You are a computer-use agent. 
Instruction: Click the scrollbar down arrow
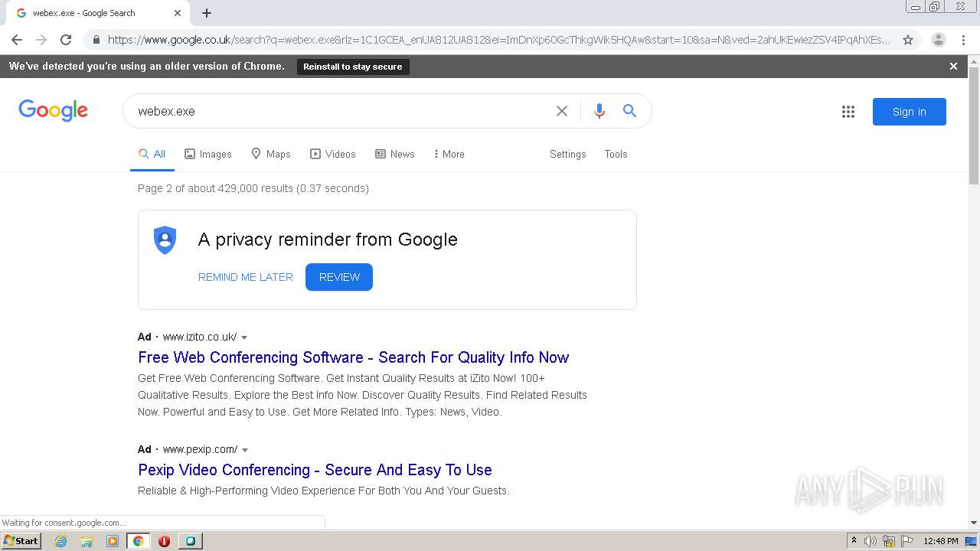(x=974, y=523)
